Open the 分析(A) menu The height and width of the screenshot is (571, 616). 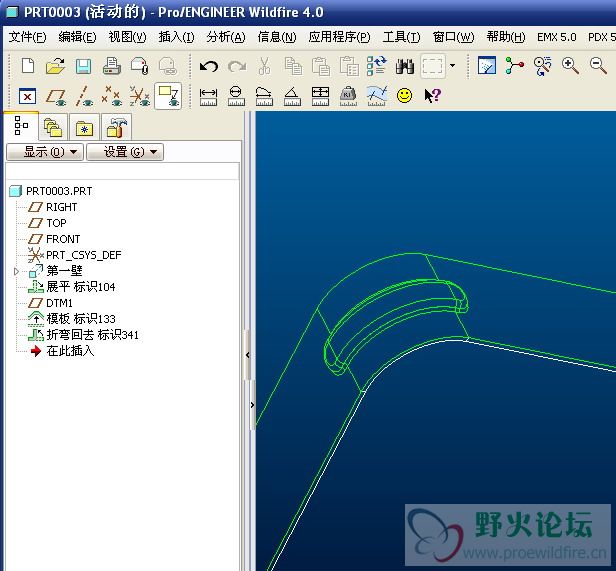click(x=226, y=37)
